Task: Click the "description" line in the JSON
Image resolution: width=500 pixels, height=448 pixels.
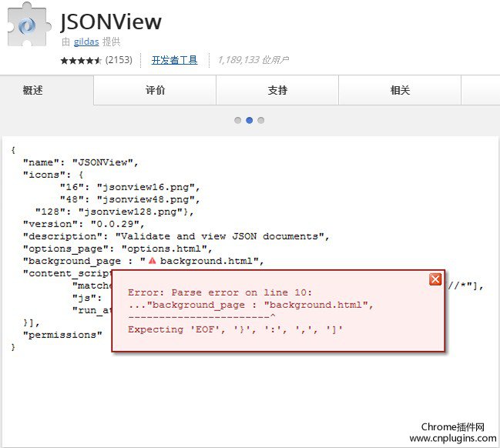Action: pos(176,236)
